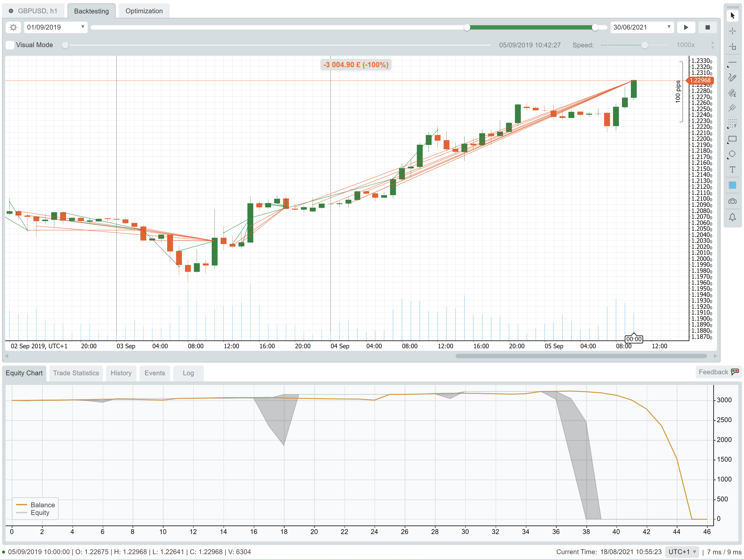Image resolution: width=744 pixels, height=560 pixels.
Task: Select the Fibonacci retracement tool
Action: point(732,123)
